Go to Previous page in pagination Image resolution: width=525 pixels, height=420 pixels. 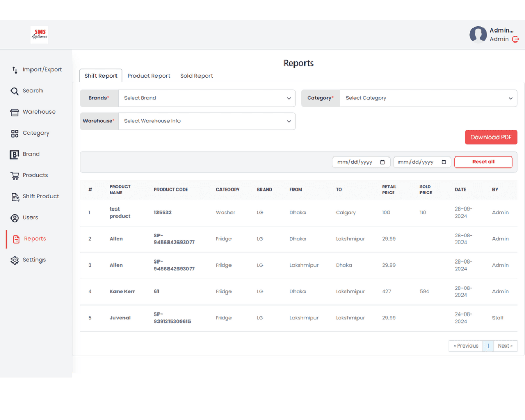coord(466,346)
